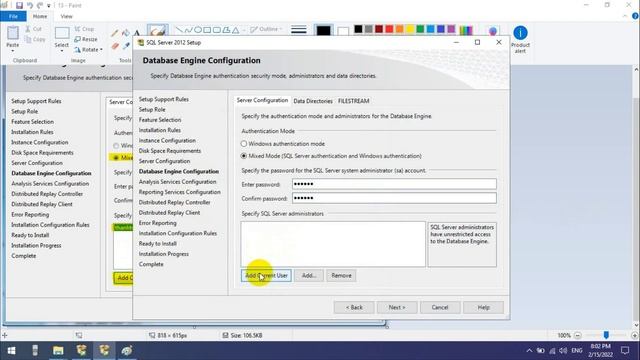Select the Fill with color bucket tool
Screen dimensions: 640x360
click(126, 33)
